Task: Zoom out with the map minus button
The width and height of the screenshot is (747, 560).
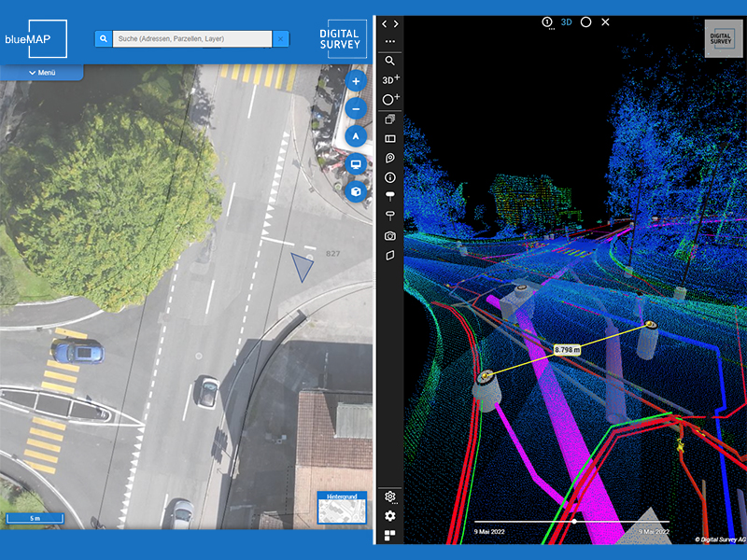Action: (x=356, y=108)
